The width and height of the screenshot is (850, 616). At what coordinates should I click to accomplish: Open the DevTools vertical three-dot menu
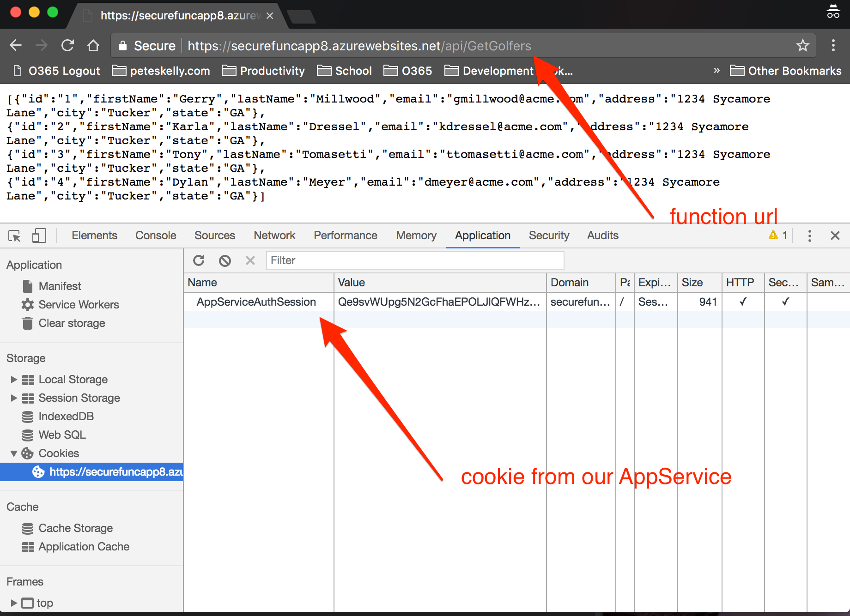pos(809,236)
